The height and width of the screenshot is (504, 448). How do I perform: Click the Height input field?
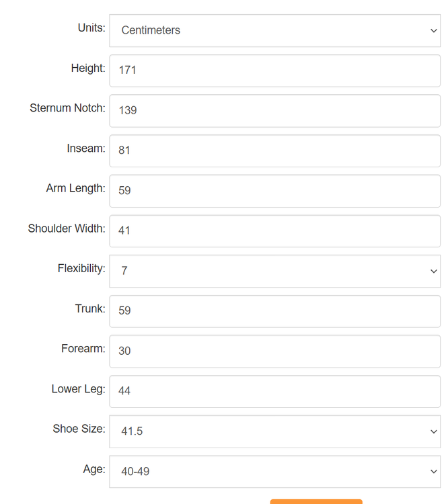(274, 71)
